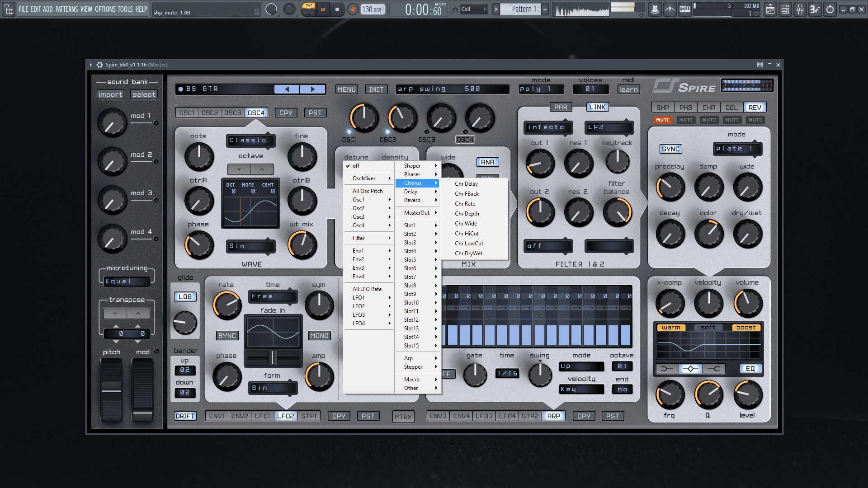
Task: Toggle the DRIFT button
Action: pos(185,416)
